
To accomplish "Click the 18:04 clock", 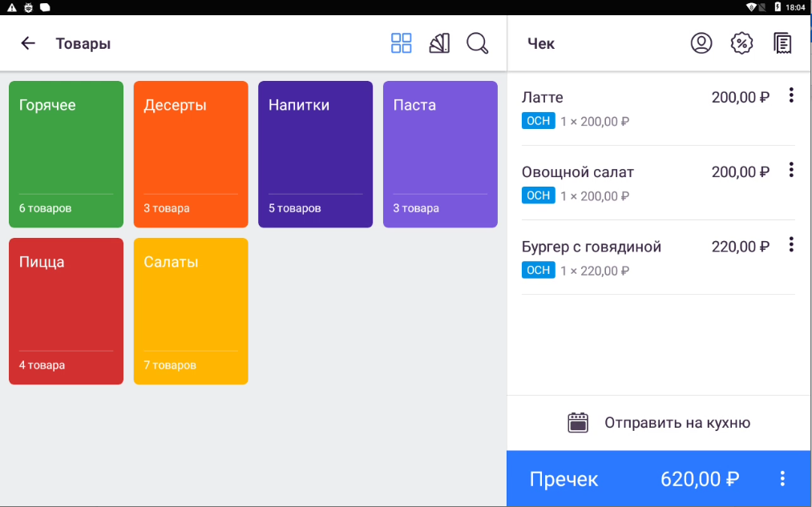I will (x=795, y=7).
